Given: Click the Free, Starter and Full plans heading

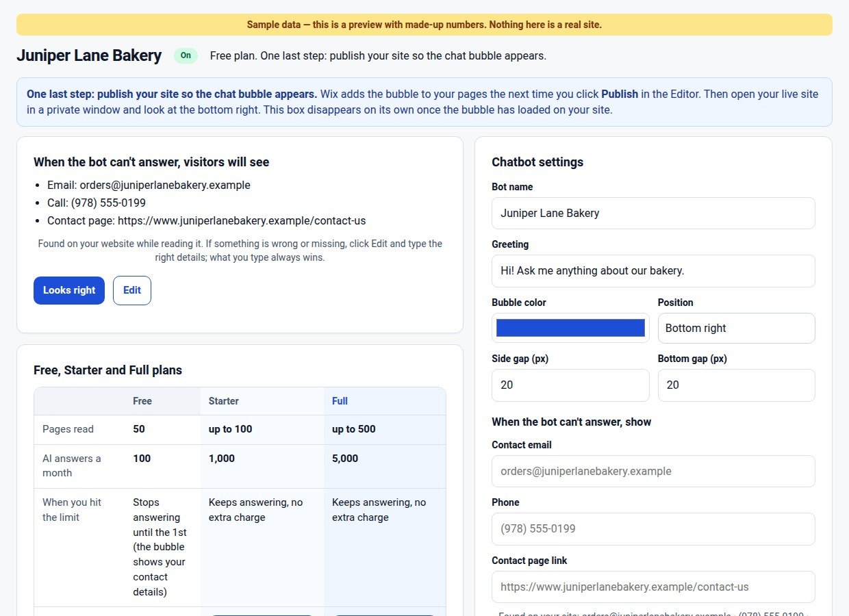Looking at the screenshot, I should (x=107, y=370).
